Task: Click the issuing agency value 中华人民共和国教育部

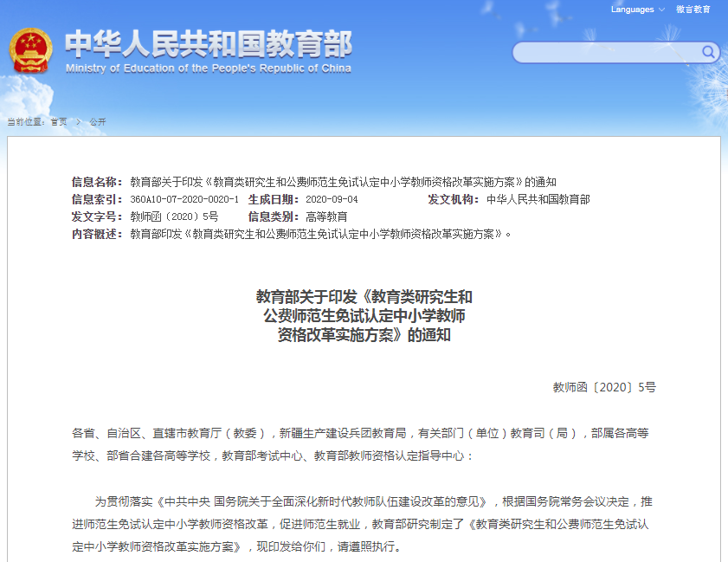Action: coord(538,199)
